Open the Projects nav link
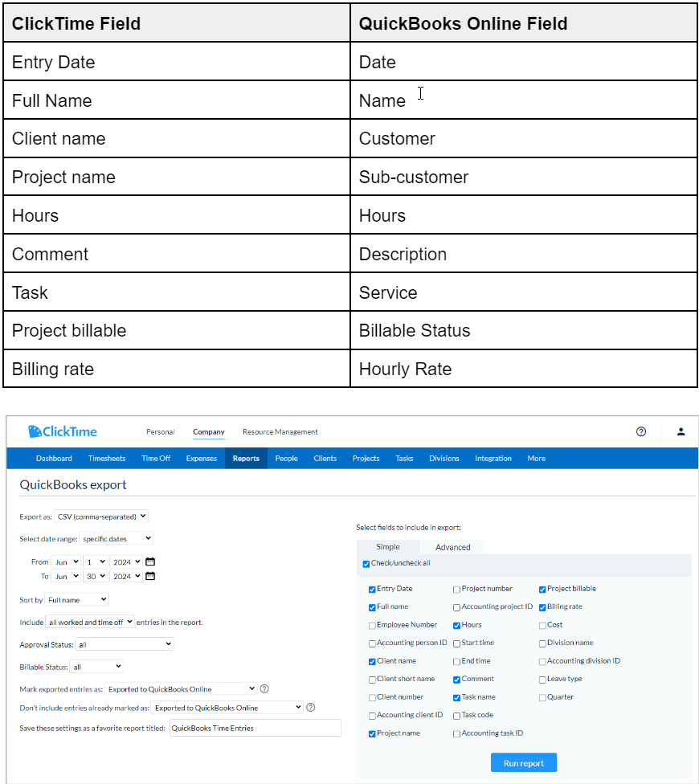 (x=366, y=458)
